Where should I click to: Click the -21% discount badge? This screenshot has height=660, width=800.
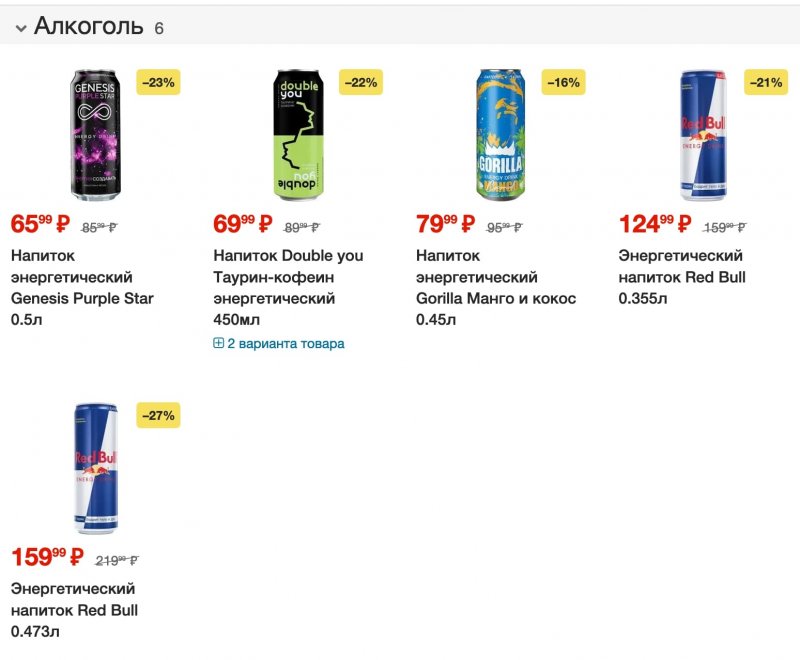pyautogui.click(x=766, y=82)
